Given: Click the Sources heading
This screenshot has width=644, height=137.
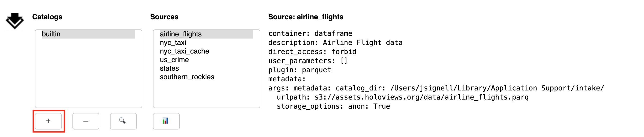Looking at the screenshot, I should pos(164,17).
